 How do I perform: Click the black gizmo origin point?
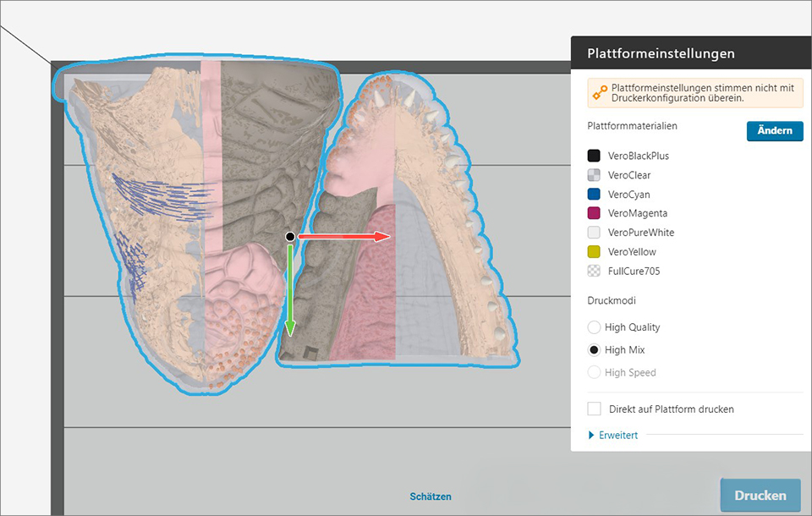point(290,238)
